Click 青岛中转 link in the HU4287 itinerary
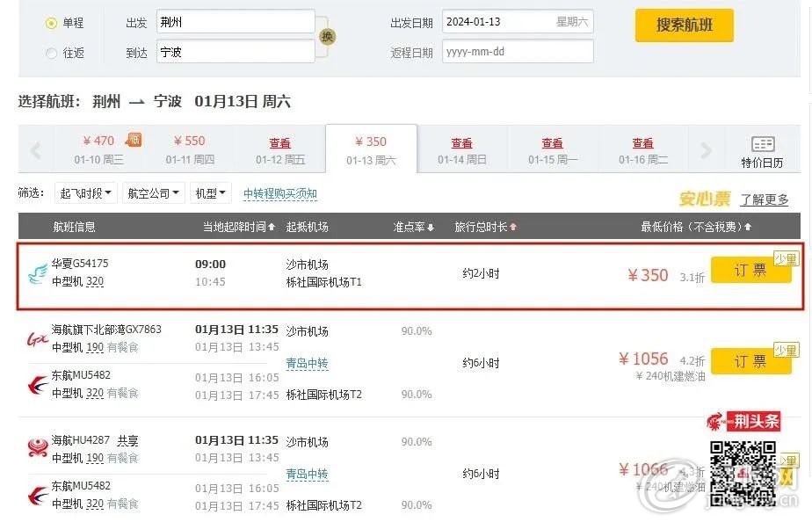The width and height of the screenshot is (812, 522). coord(307,474)
